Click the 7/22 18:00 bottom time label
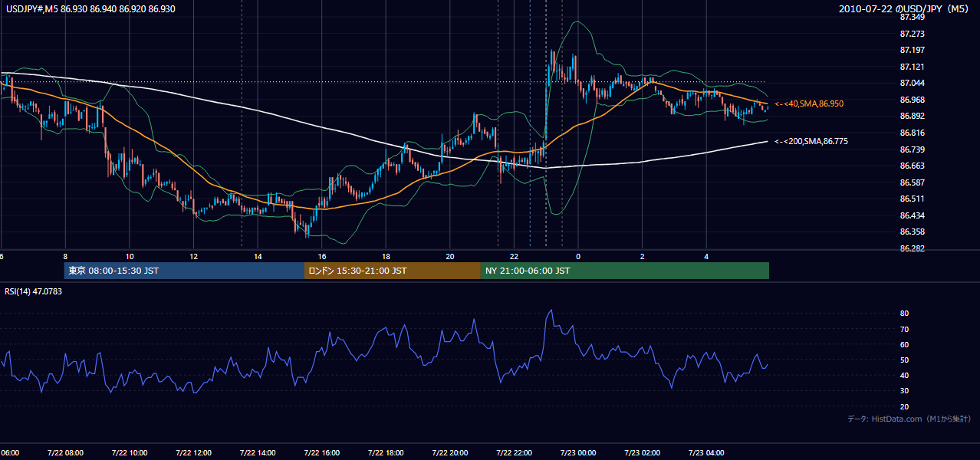This screenshot has height=460, width=980. point(386,452)
